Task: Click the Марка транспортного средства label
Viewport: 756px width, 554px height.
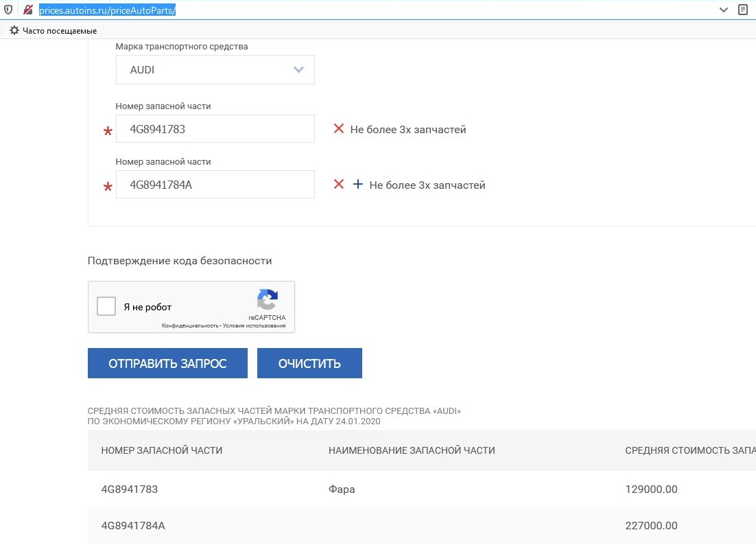Action: 182,47
